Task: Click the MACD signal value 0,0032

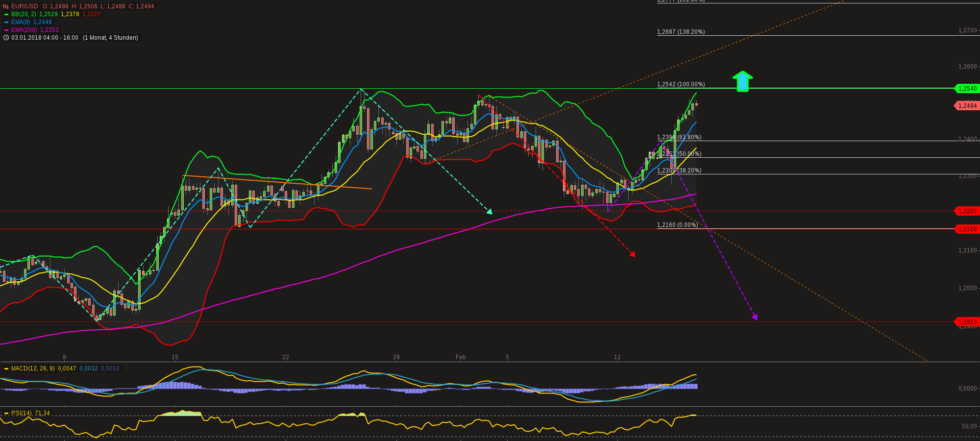Action: (x=89, y=368)
